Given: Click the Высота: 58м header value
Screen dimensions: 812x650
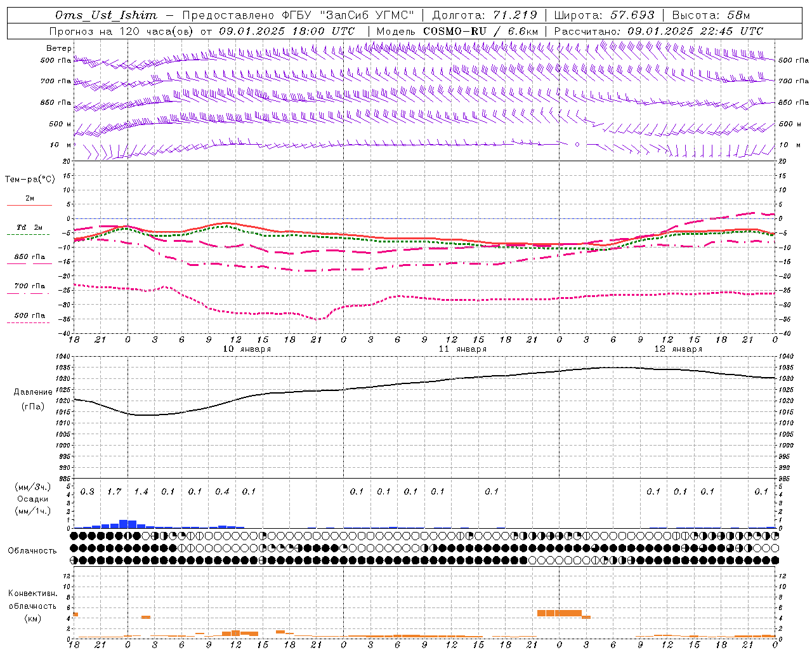Looking at the screenshot, I should click(x=710, y=15).
